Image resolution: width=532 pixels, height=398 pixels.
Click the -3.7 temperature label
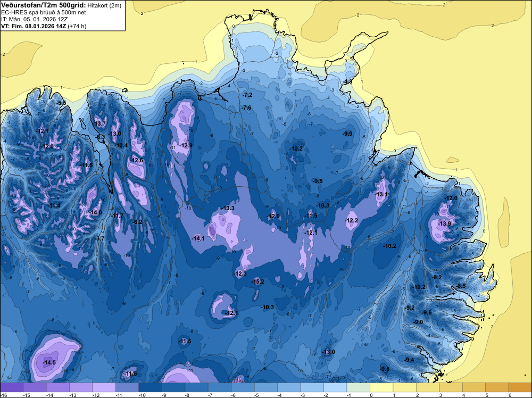click(100, 238)
